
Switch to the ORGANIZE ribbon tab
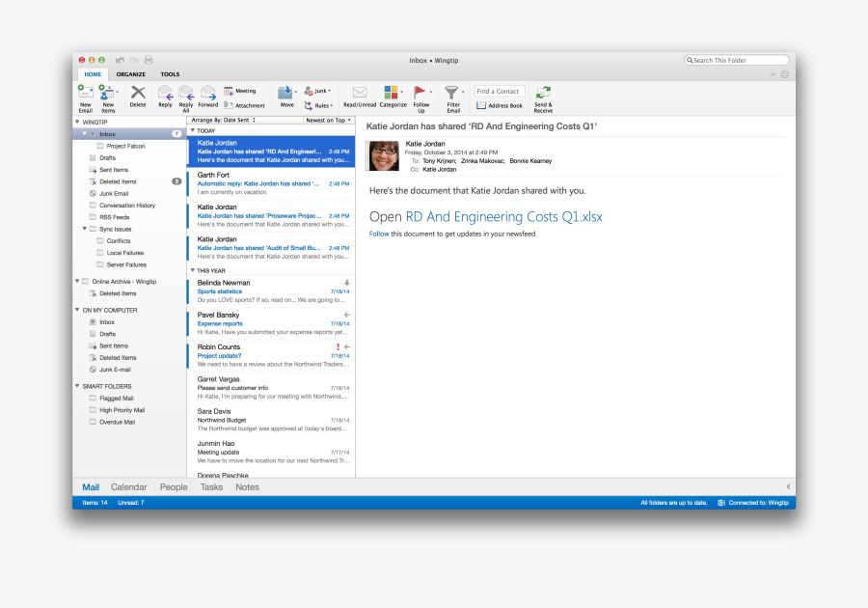[131, 73]
